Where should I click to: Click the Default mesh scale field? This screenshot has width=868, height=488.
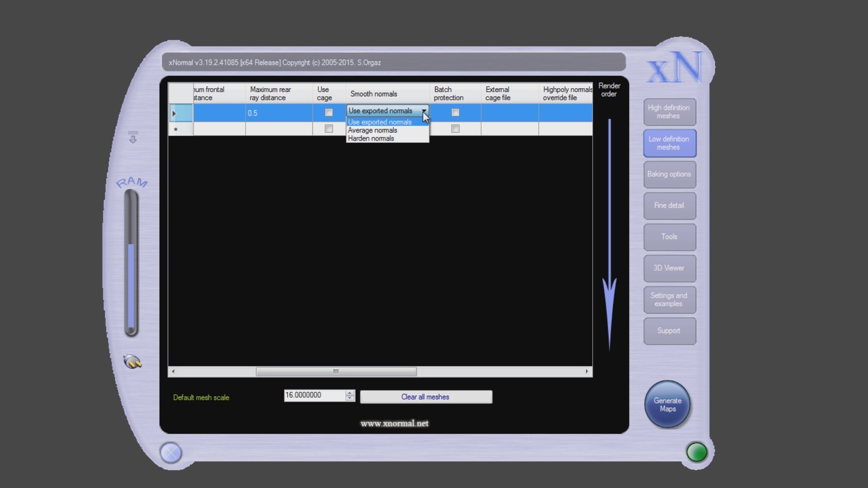(x=315, y=395)
